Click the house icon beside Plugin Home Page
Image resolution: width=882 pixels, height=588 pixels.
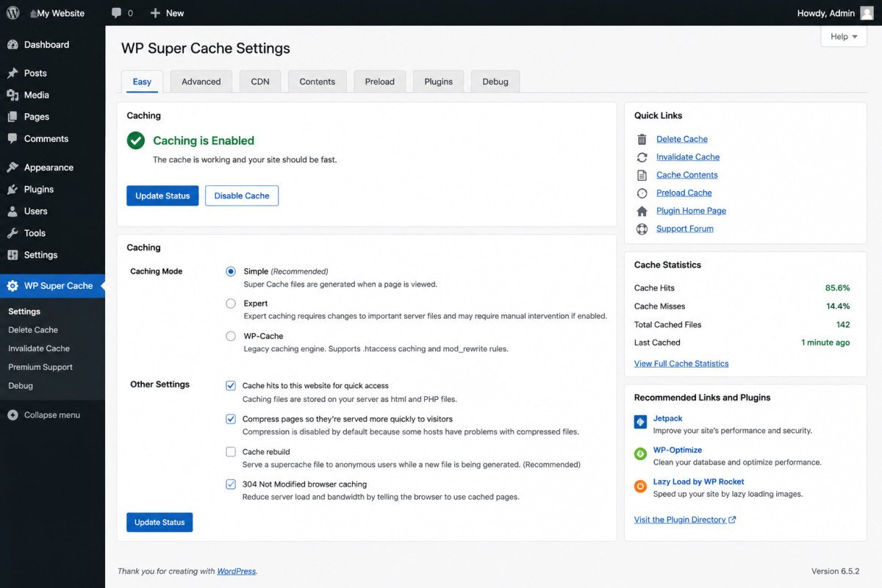click(642, 211)
